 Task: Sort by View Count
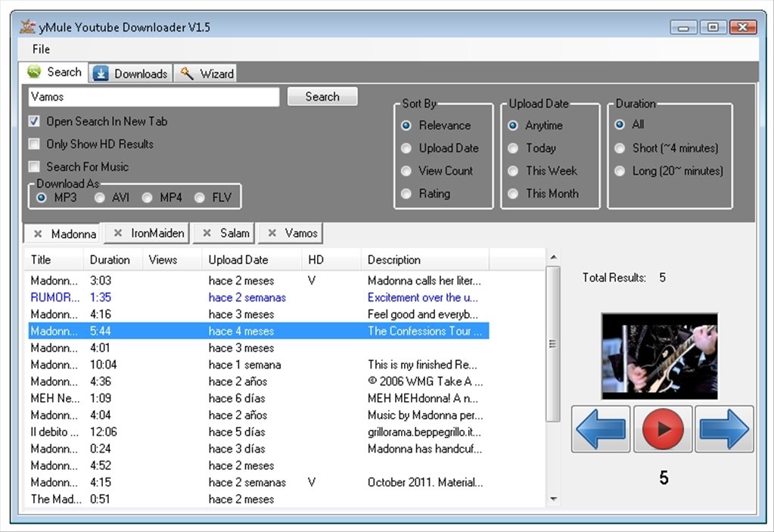406,171
